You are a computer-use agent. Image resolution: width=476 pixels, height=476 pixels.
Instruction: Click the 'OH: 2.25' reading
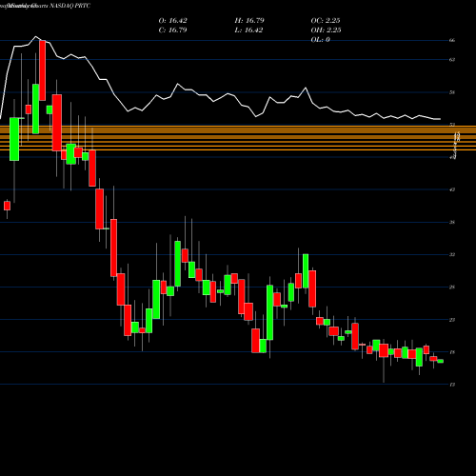tap(326, 30)
